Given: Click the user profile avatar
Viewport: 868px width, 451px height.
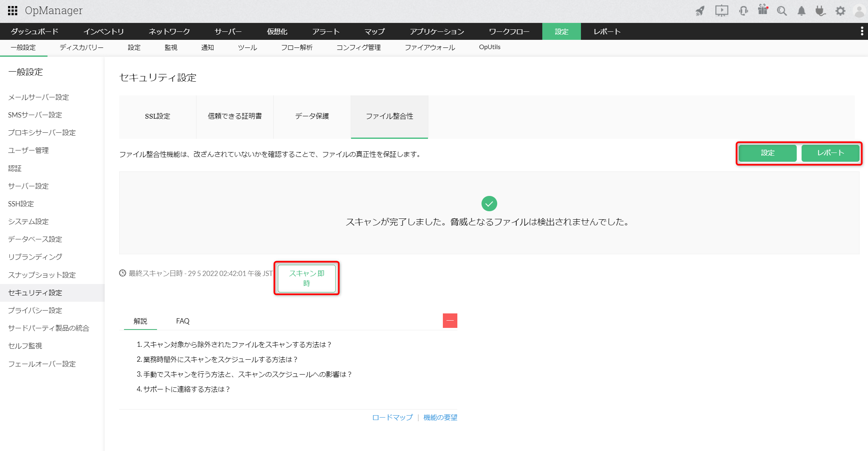Looking at the screenshot, I should click(859, 11).
